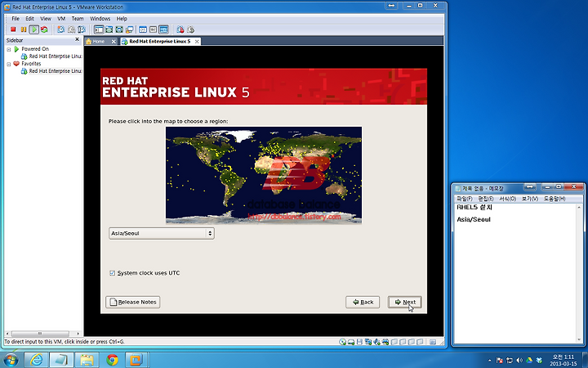Click the Back button in installer
The height and width of the screenshot is (368, 588).
pos(363,302)
